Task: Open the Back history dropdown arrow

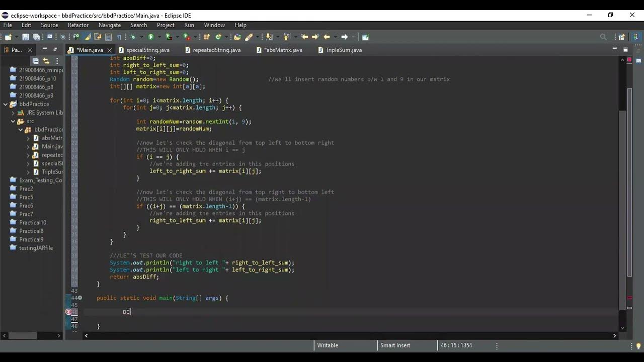Action: [335, 37]
